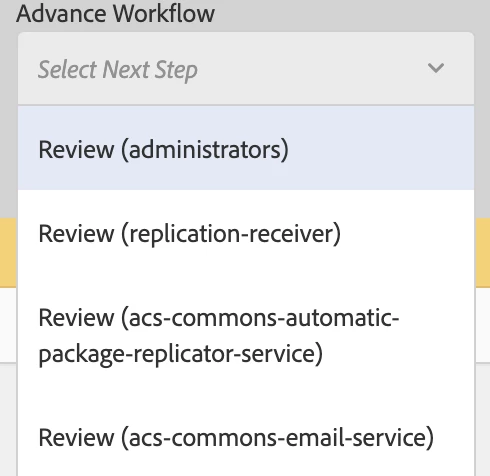Select Review (acs-commons-email-service) entry
The image size is (490, 476).
pos(246,437)
